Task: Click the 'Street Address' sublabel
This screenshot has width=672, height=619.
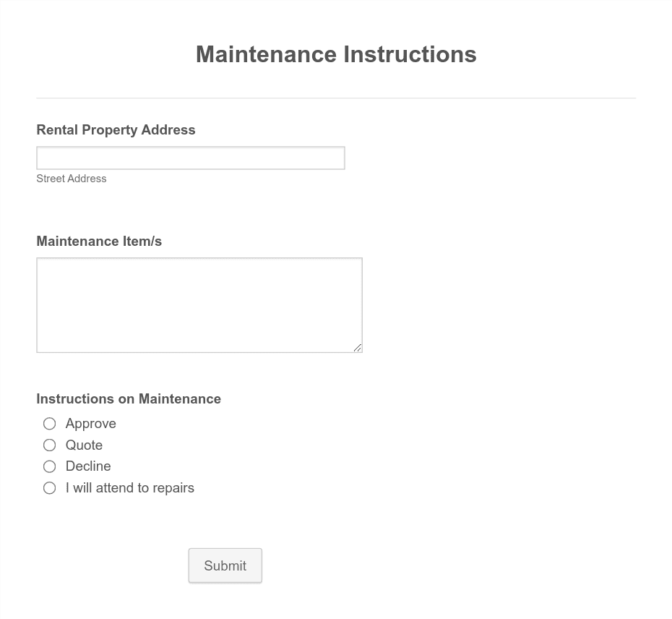Action: tap(72, 179)
